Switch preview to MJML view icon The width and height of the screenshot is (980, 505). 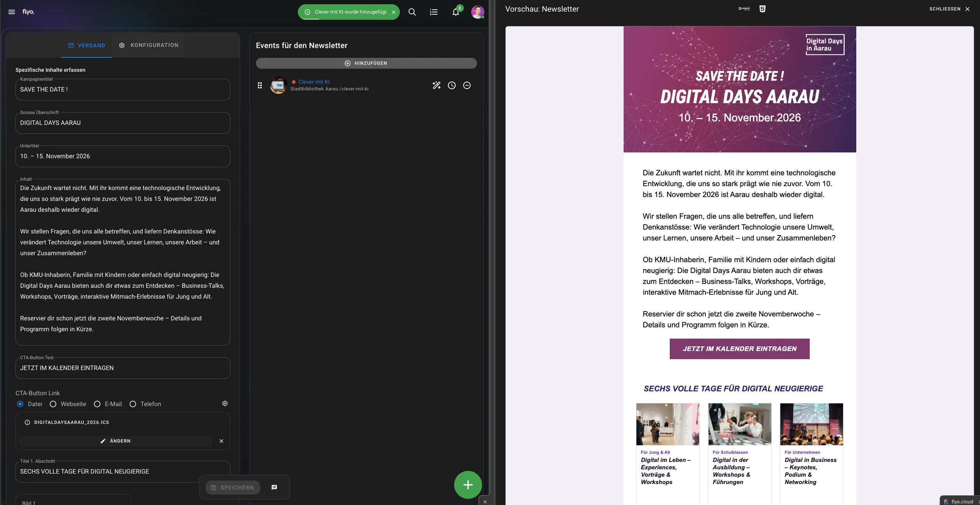pos(744,9)
